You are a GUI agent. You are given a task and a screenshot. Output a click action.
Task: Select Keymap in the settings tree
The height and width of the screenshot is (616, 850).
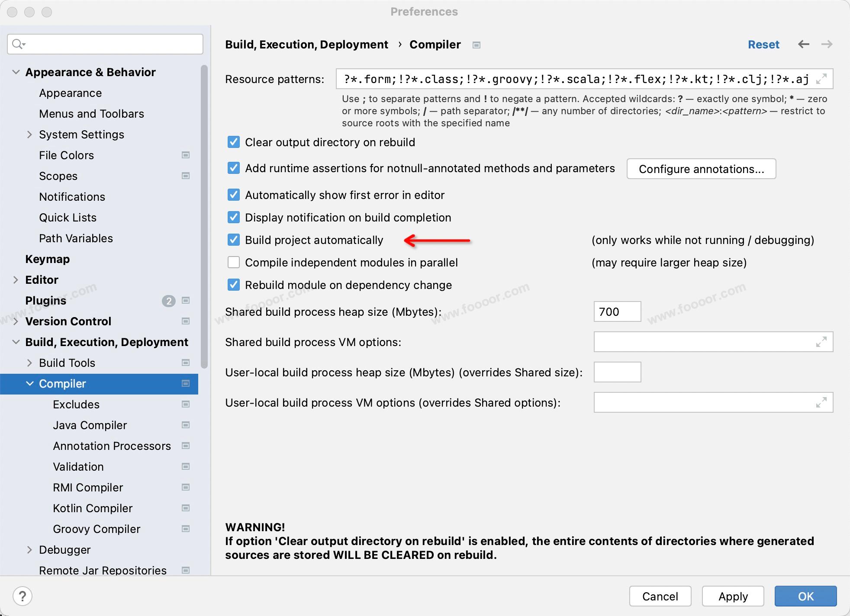click(x=48, y=259)
